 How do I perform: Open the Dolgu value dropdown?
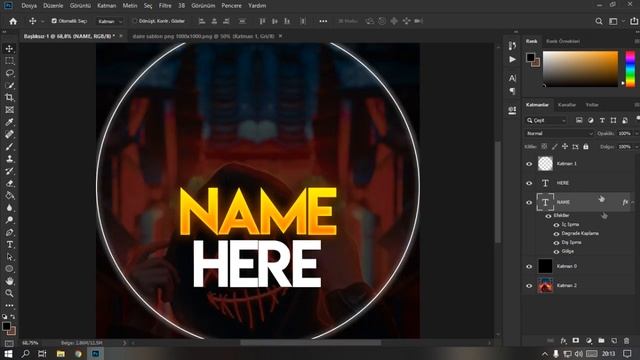click(x=636, y=147)
